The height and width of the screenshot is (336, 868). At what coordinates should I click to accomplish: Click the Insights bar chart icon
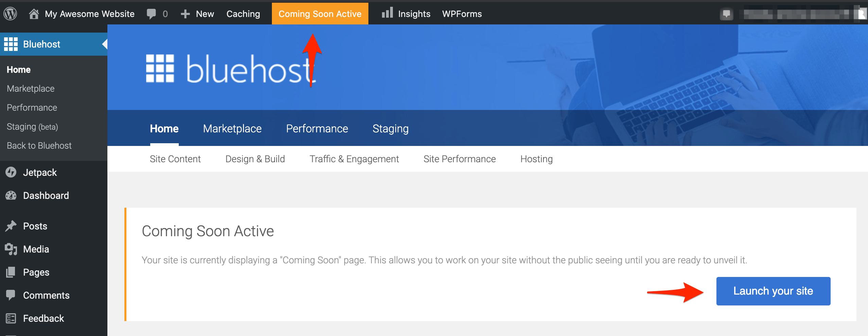tap(387, 13)
